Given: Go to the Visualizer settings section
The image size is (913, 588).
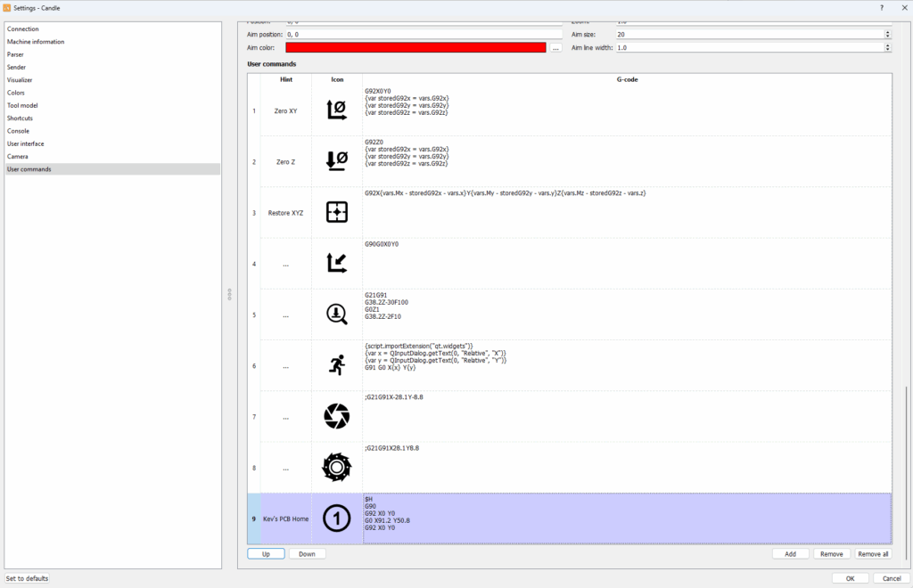Looking at the screenshot, I should click(x=20, y=80).
